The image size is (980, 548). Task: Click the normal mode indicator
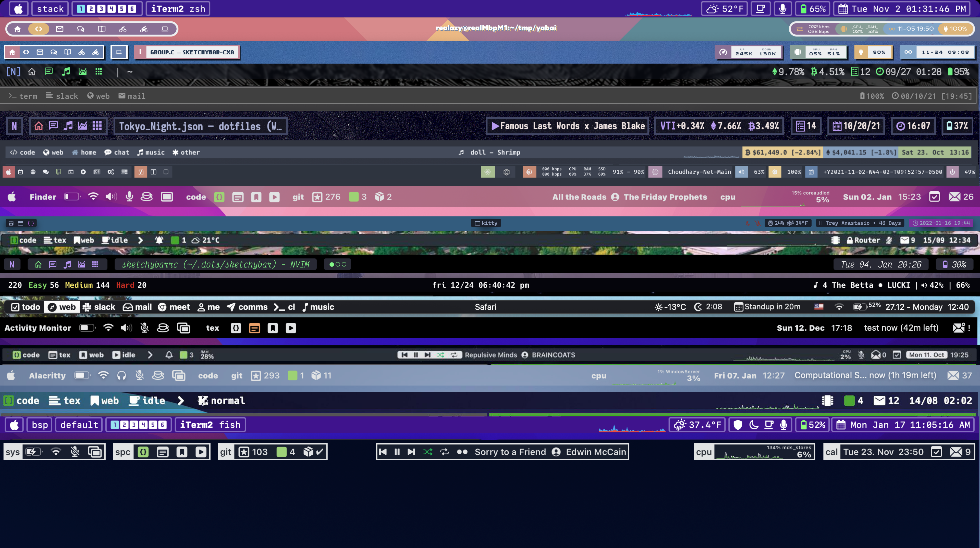coord(222,401)
